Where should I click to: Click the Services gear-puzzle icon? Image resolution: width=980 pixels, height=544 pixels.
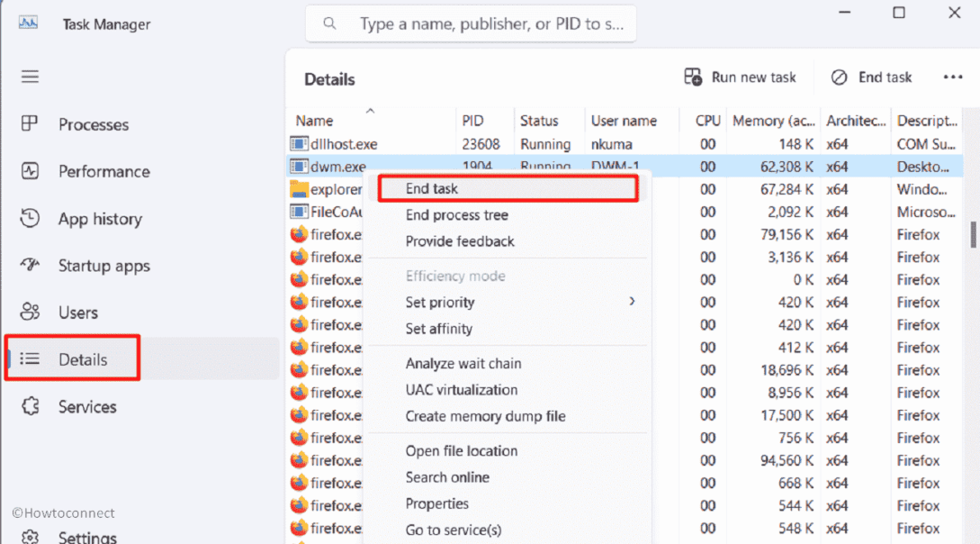click(30, 406)
